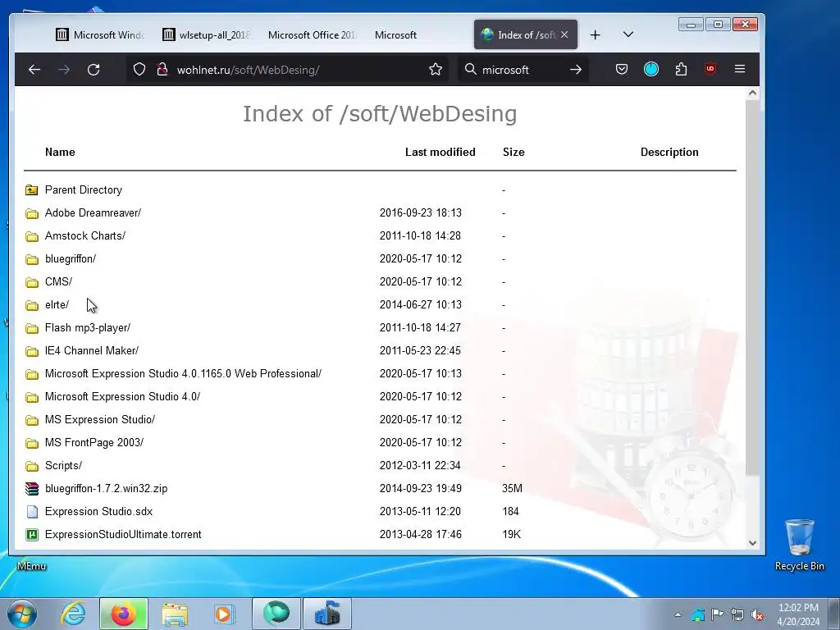The height and width of the screenshot is (630, 840).
Task: Click the search magnifier icon
Action: pyautogui.click(x=470, y=69)
